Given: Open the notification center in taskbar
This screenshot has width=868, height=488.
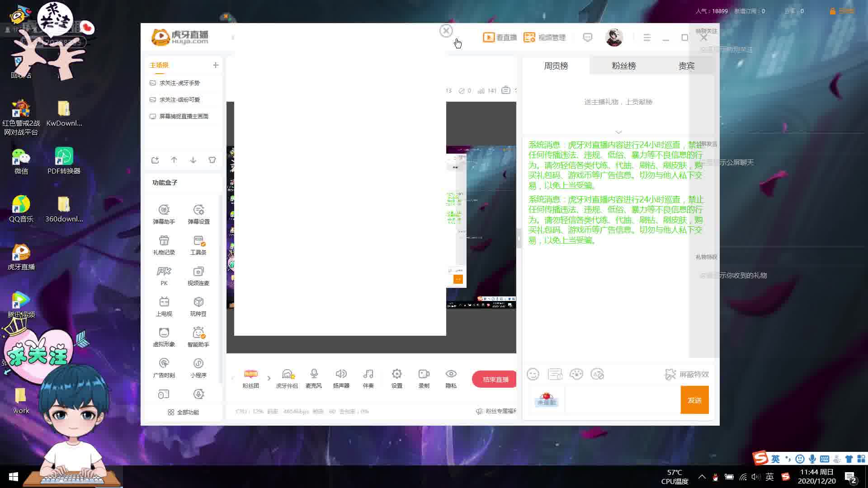Looking at the screenshot, I should point(850,477).
